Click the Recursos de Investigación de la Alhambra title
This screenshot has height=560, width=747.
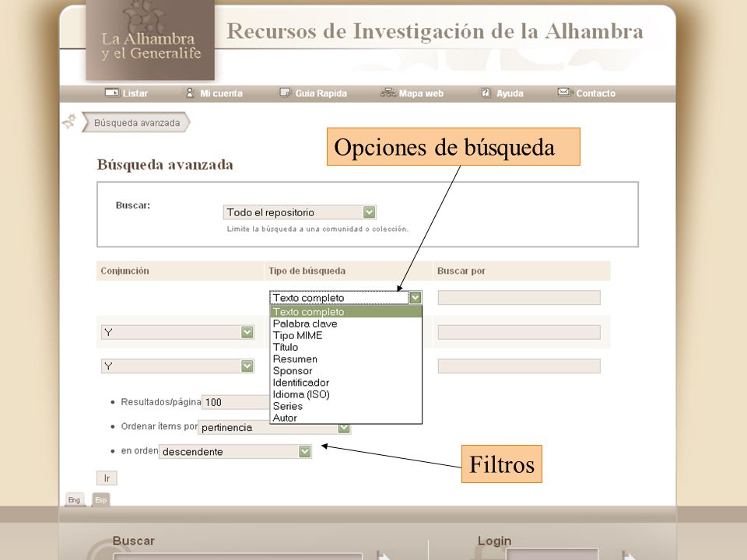click(x=434, y=31)
